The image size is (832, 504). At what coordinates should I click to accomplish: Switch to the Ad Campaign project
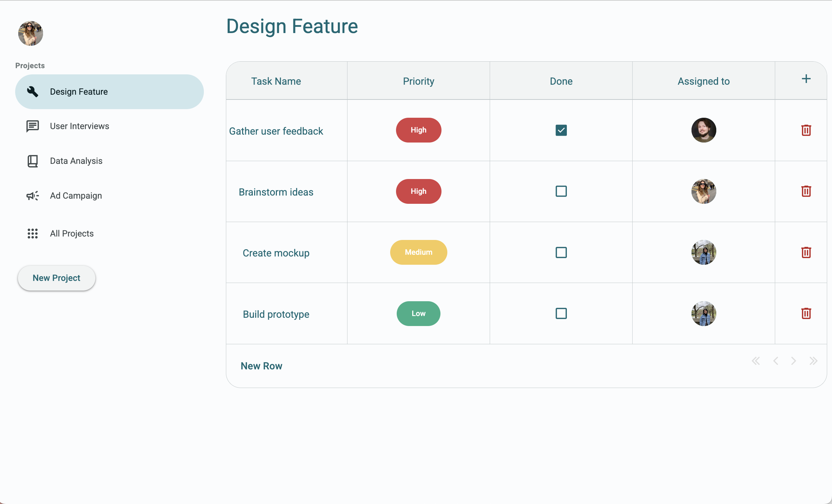pyautogui.click(x=76, y=196)
